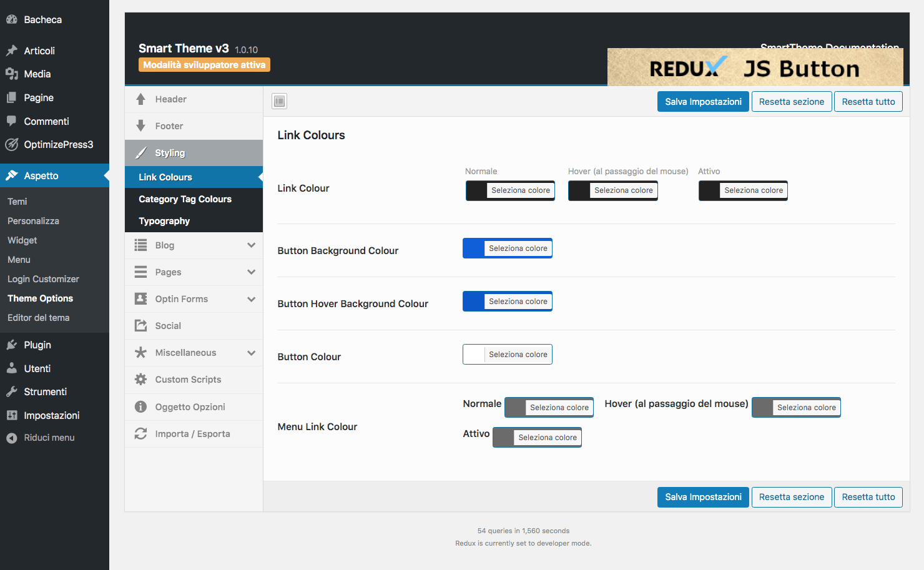
Task: Click the top Resetta tutto button
Action: [868, 102]
